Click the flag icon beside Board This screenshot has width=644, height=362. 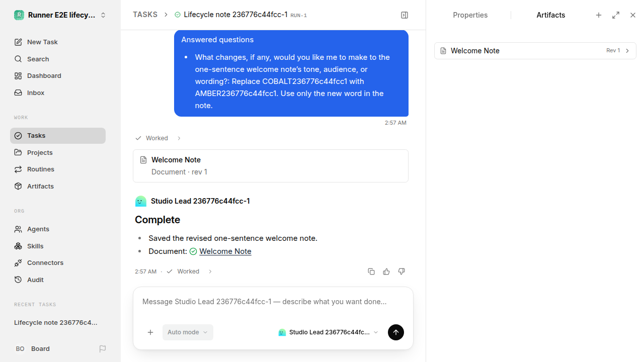103,349
